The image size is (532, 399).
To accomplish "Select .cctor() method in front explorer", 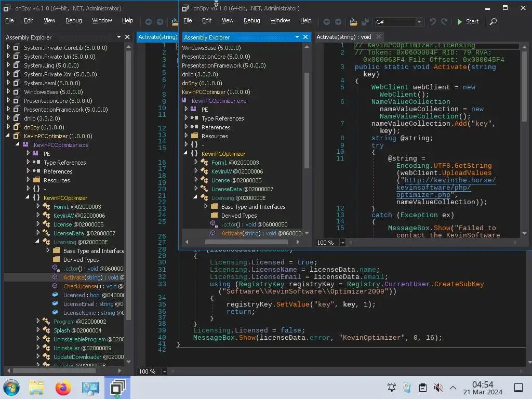I will pos(254,224).
